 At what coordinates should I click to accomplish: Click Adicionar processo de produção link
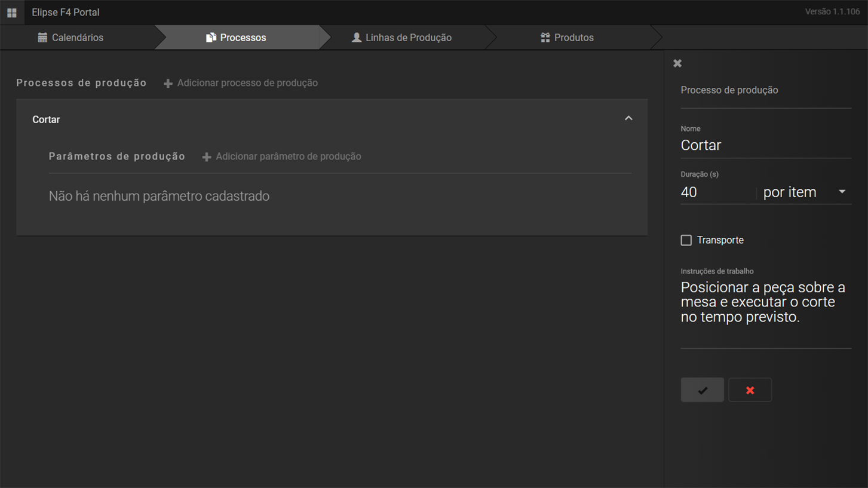coord(241,83)
